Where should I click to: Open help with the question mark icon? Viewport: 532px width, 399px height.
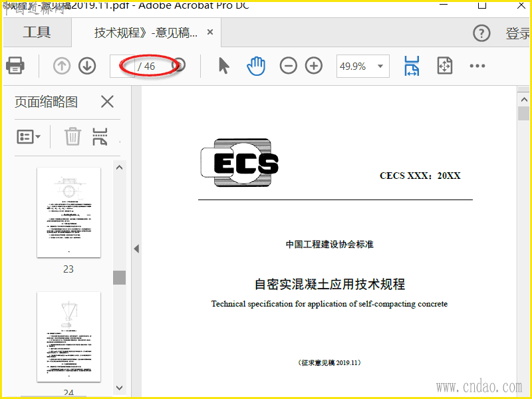481,33
